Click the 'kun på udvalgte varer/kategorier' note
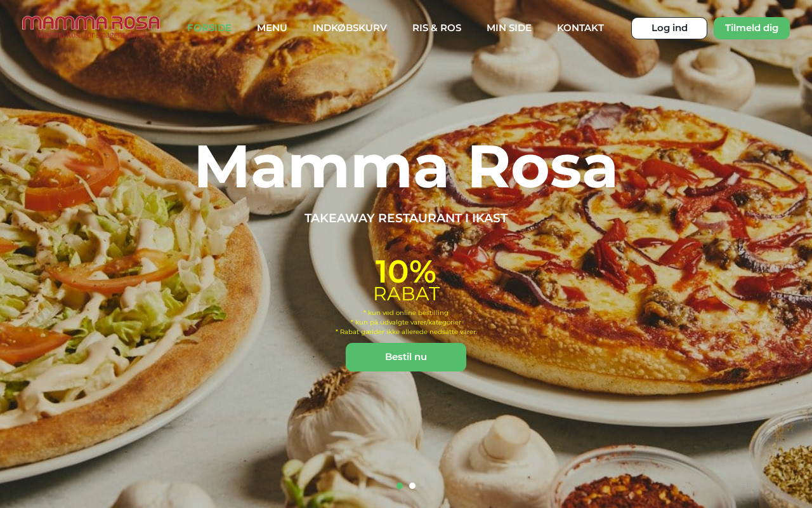Image resolution: width=812 pixels, height=508 pixels. coord(406,322)
